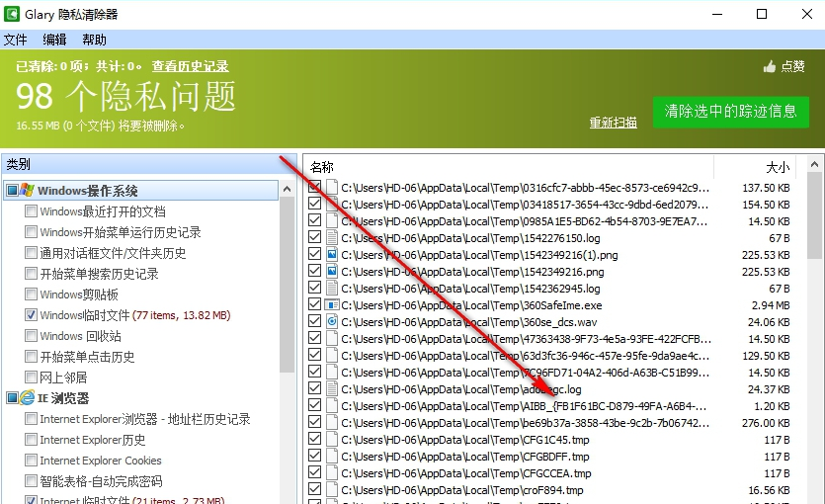Open the 编辑 menu

coord(54,40)
